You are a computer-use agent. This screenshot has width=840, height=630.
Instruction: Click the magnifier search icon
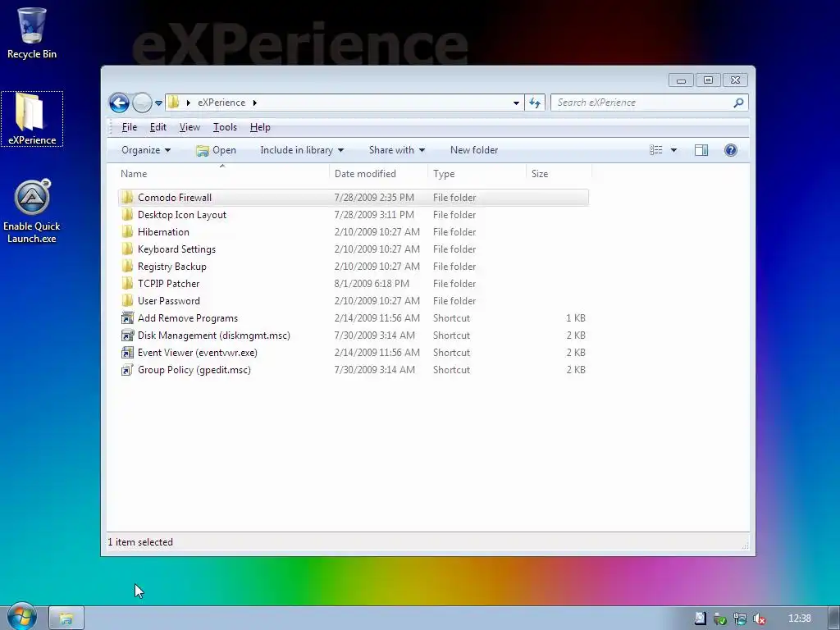(739, 103)
